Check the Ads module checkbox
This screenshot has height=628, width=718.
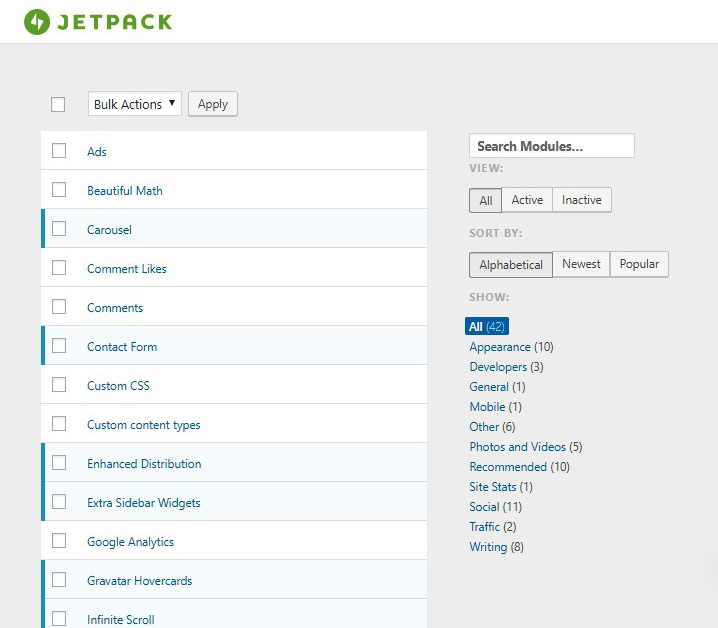[59, 151]
